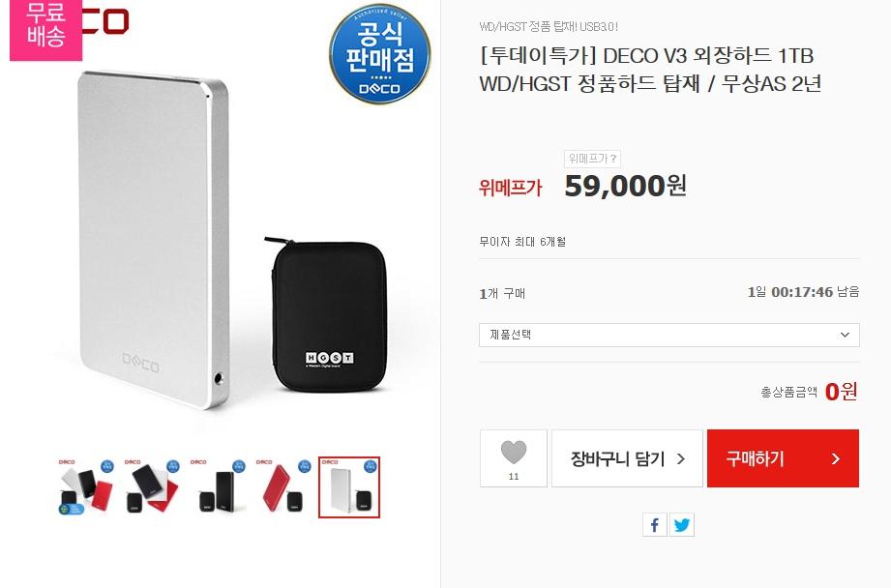Share the product on Facebook

pyautogui.click(x=655, y=524)
